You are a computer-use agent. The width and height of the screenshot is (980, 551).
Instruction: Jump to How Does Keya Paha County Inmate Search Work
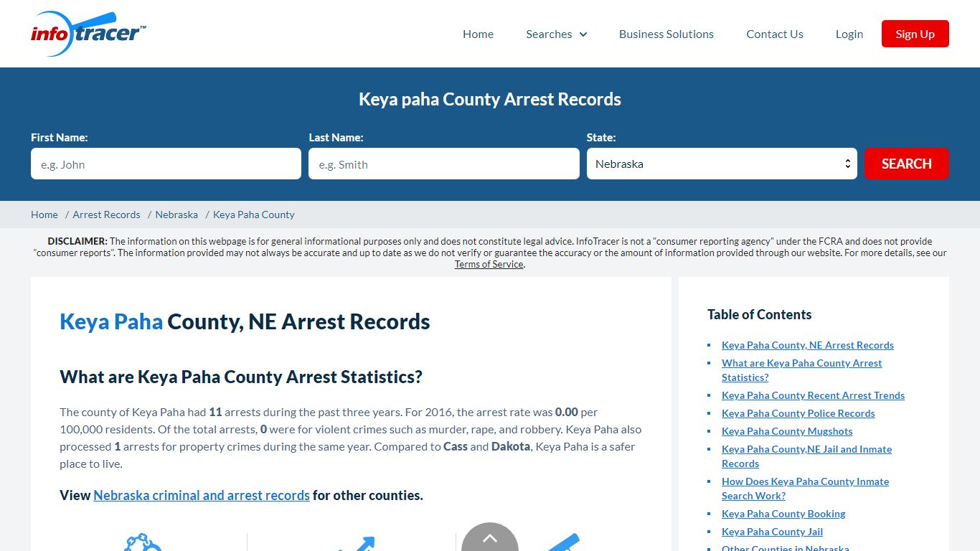(806, 489)
